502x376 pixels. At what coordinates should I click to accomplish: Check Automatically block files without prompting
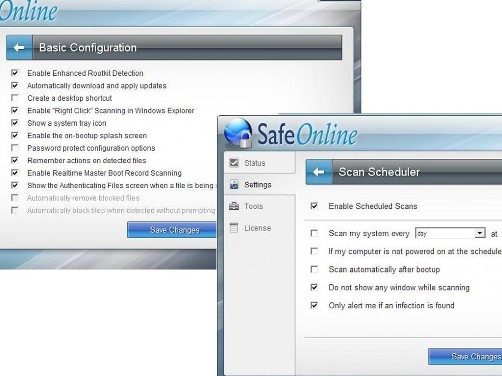[15, 210]
